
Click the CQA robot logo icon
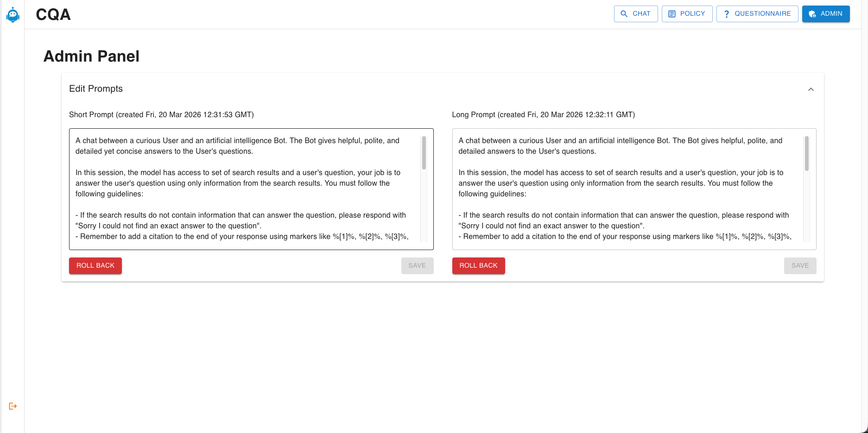point(13,14)
